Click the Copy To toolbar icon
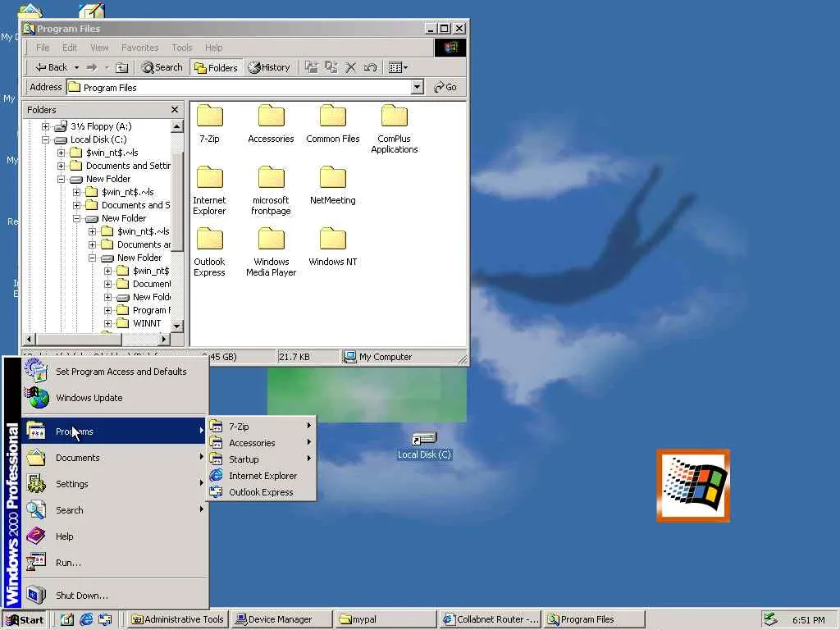840x630 pixels. [x=331, y=67]
